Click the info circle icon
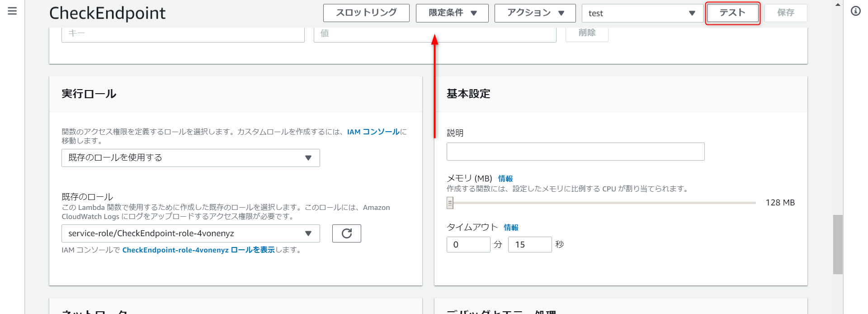The width and height of the screenshot is (868, 314). point(855,11)
